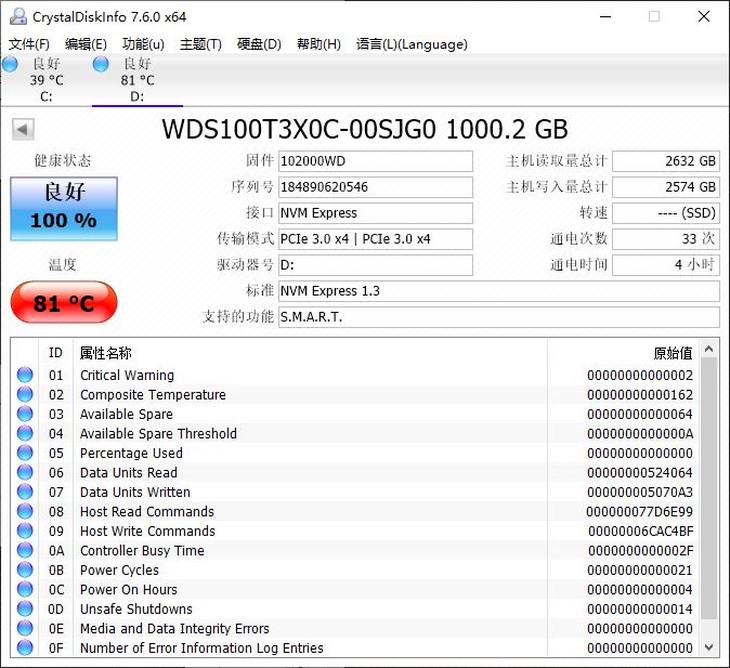Image resolution: width=730 pixels, height=668 pixels.
Task: Click status orb of Host Read Commands row
Action: point(25,511)
